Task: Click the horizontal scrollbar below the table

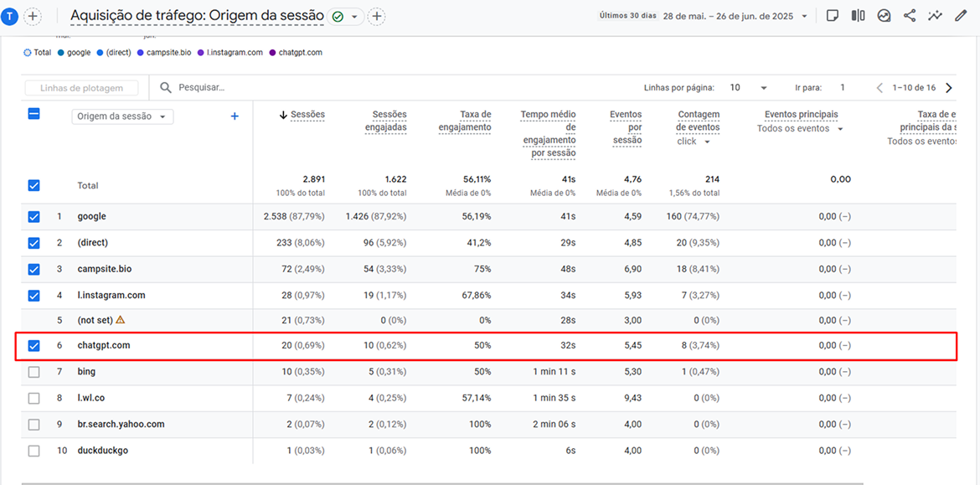Action: [442, 483]
